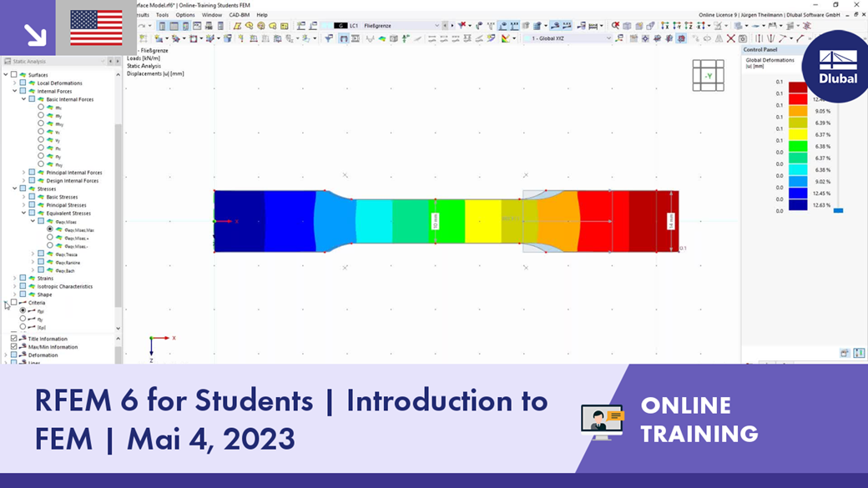The height and width of the screenshot is (488, 868).
Task: Open the LC1 Fließgrenze load case dropdown
Action: pyautogui.click(x=437, y=26)
